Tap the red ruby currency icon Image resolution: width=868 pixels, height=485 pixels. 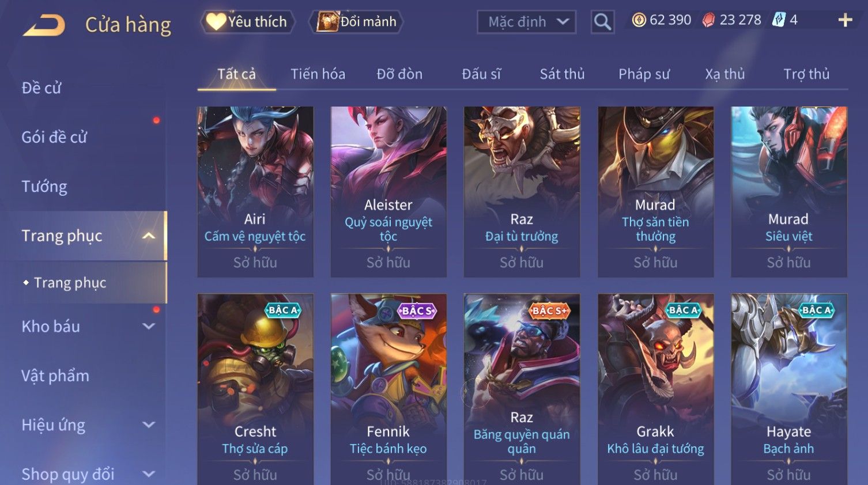pos(708,20)
